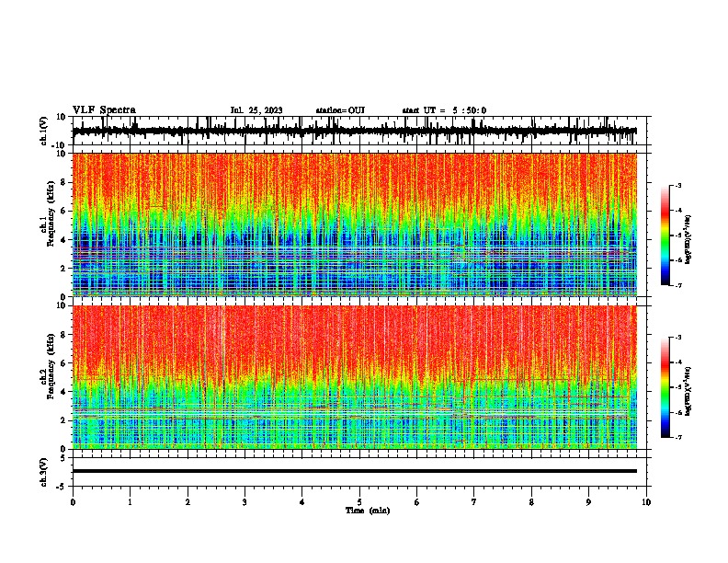Viewport: 728px width, 563px height.
Task: Click time axis tick label "1"
Action: (130, 502)
